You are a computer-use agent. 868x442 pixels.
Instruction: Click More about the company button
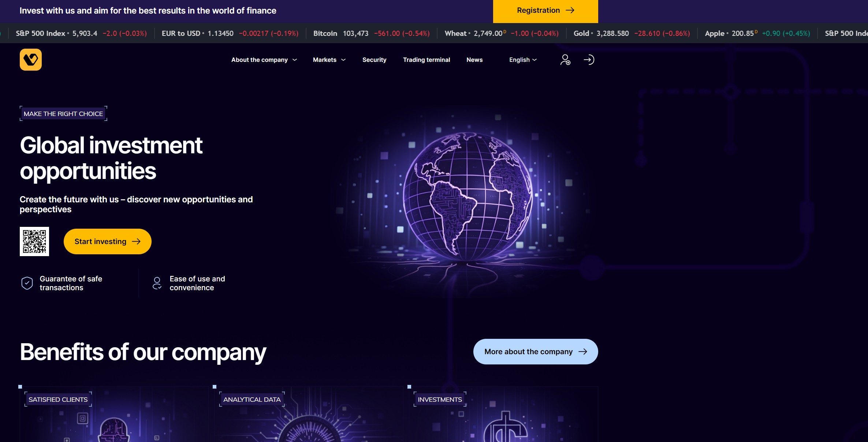tap(535, 352)
